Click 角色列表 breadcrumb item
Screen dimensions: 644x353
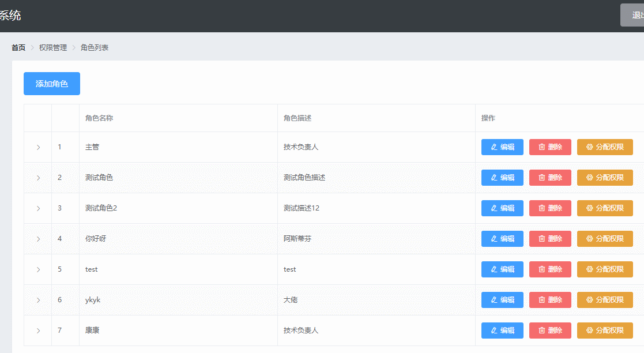[95, 48]
